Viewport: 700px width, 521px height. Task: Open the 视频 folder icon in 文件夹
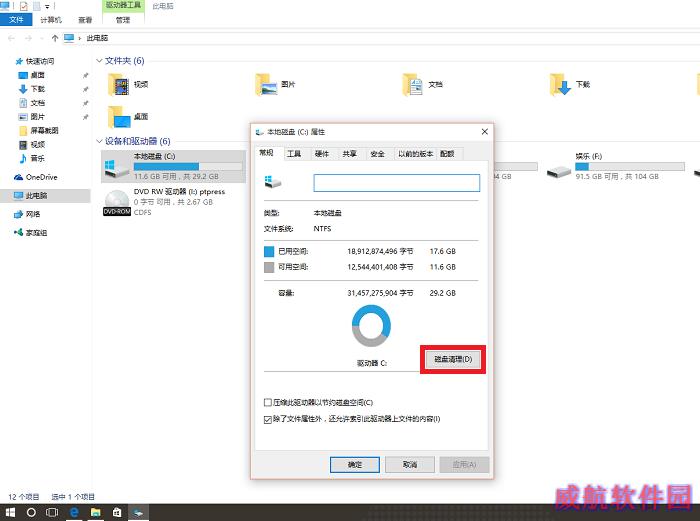119,85
